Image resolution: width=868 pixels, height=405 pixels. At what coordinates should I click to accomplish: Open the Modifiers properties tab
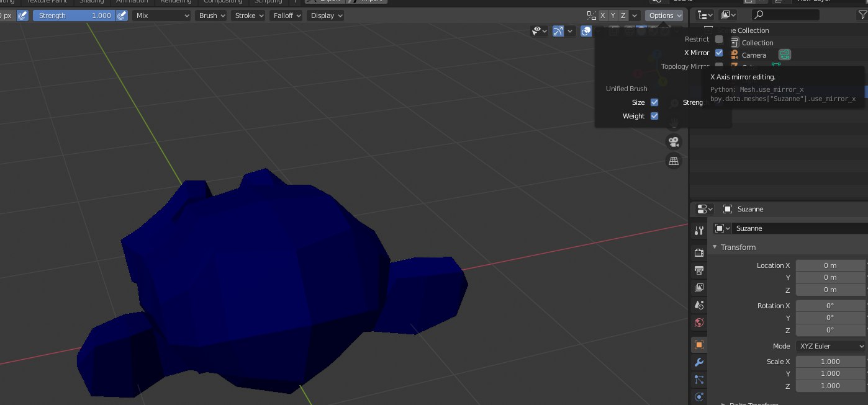(x=699, y=362)
